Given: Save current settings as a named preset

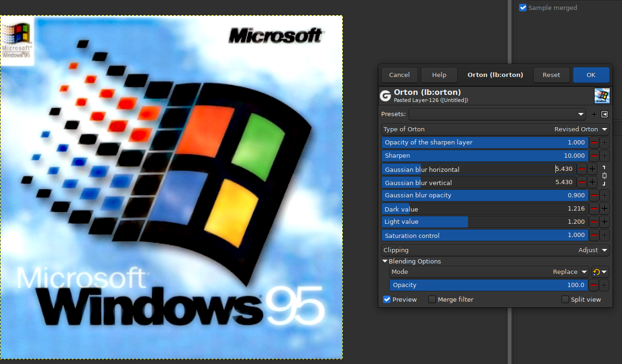Looking at the screenshot, I should (594, 114).
